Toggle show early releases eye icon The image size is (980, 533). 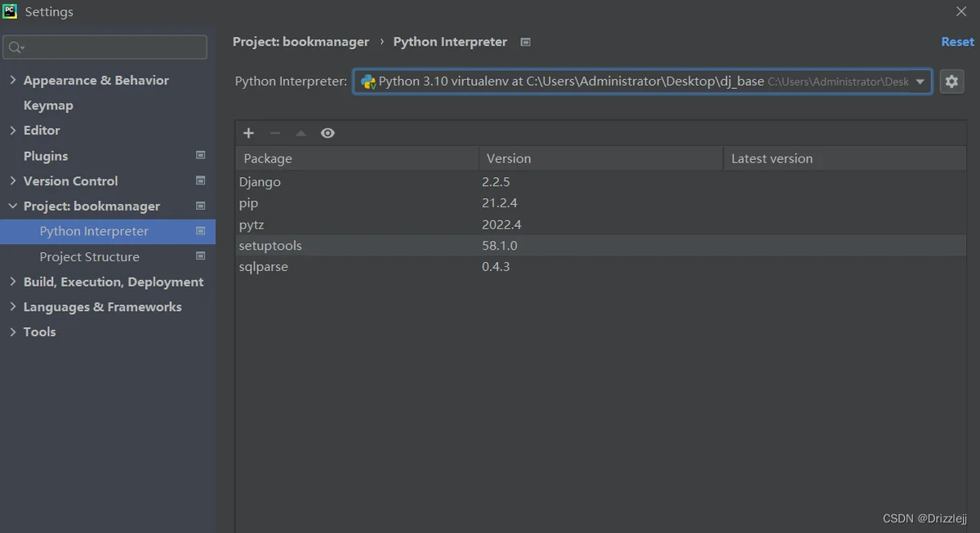tap(327, 133)
